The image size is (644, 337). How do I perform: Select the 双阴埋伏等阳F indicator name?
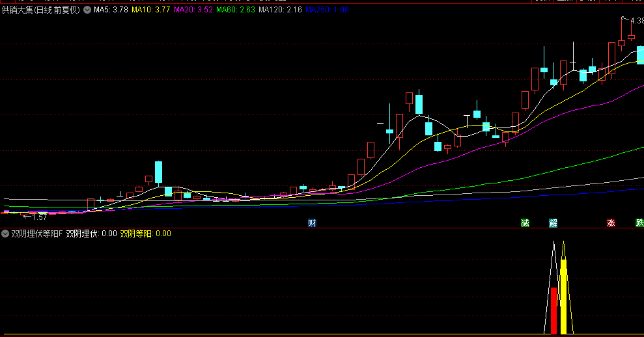[x=37, y=234]
